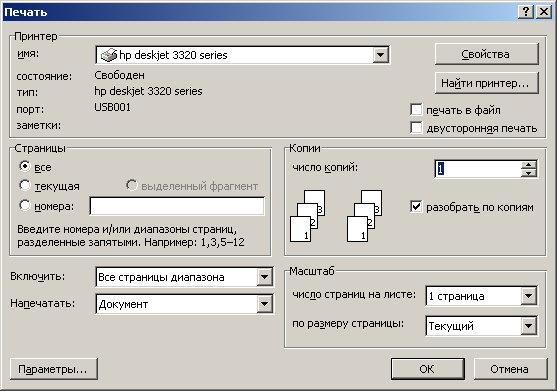Viewport: 557px width, 391px height.
Task: Click the printer icon in name field
Action: click(x=109, y=55)
